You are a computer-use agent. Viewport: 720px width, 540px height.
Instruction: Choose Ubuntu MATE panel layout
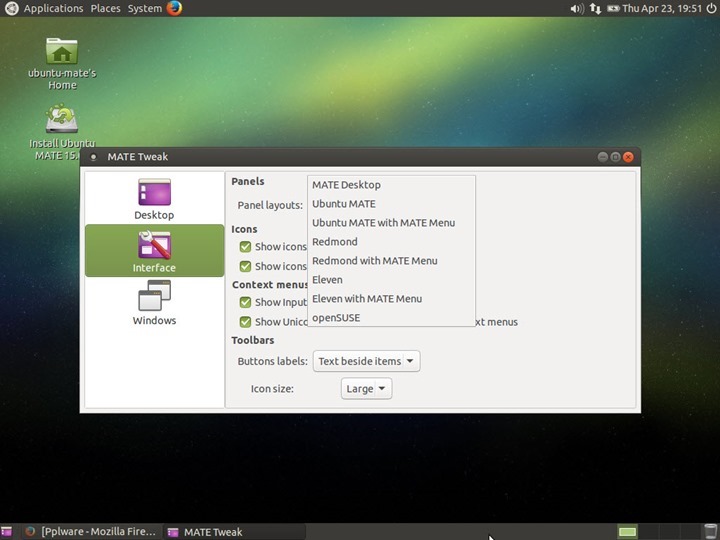point(391,204)
